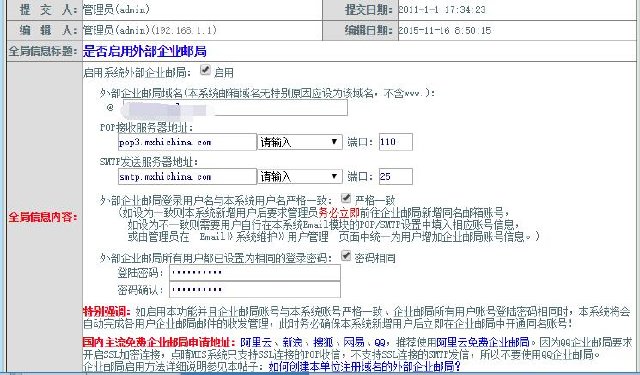The height and width of the screenshot is (375, 640).
Task: Open the SMTP server 请输入 dropdown
Action: [300, 177]
